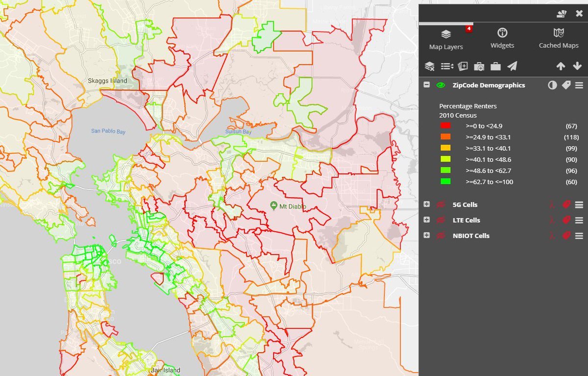Image resolution: width=588 pixels, height=376 pixels.
Task: Expand the 5G Cells layer
Action: tap(427, 205)
